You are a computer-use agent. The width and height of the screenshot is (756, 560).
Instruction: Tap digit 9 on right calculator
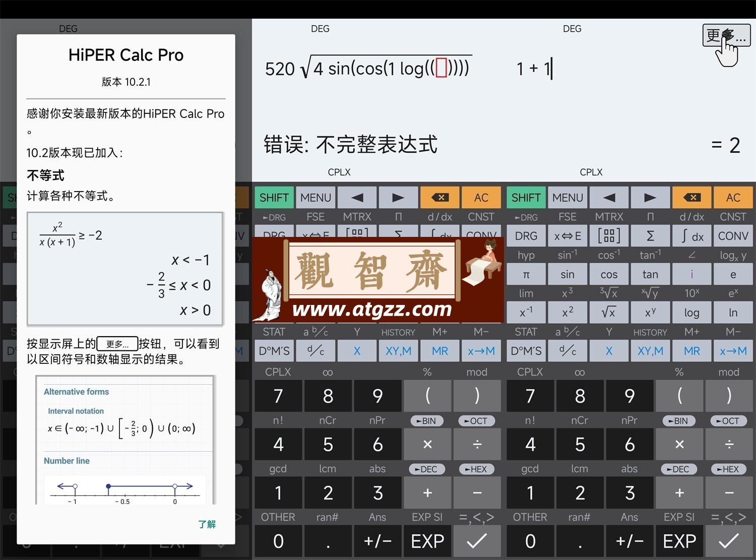pos(629,396)
